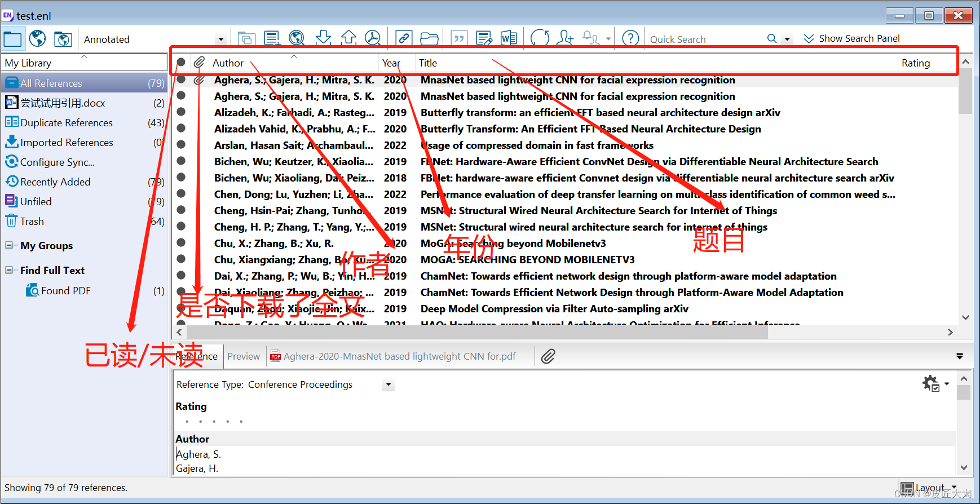Open the Activity Feed dropdown arrow

click(608, 39)
